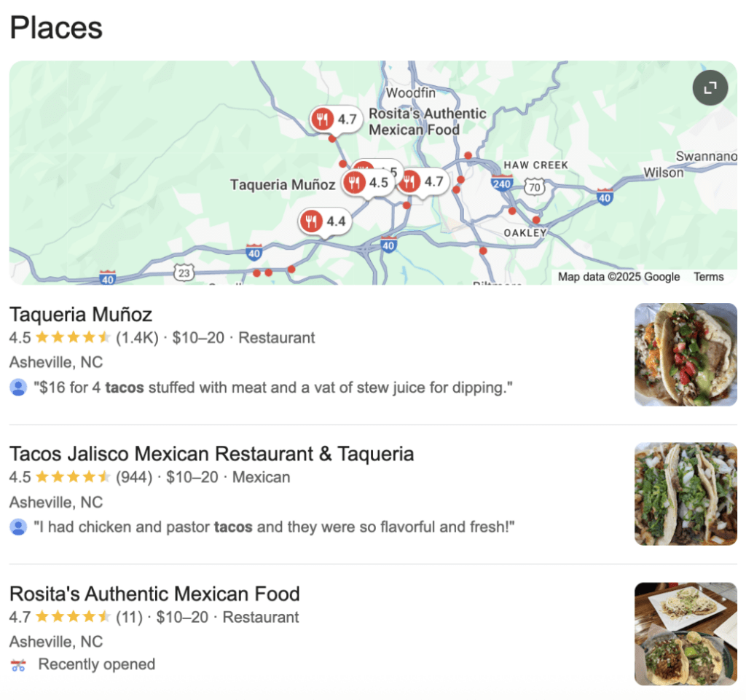Expand the map to full view
Viewport: 746px width, 700px height.
[x=710, y=89]
